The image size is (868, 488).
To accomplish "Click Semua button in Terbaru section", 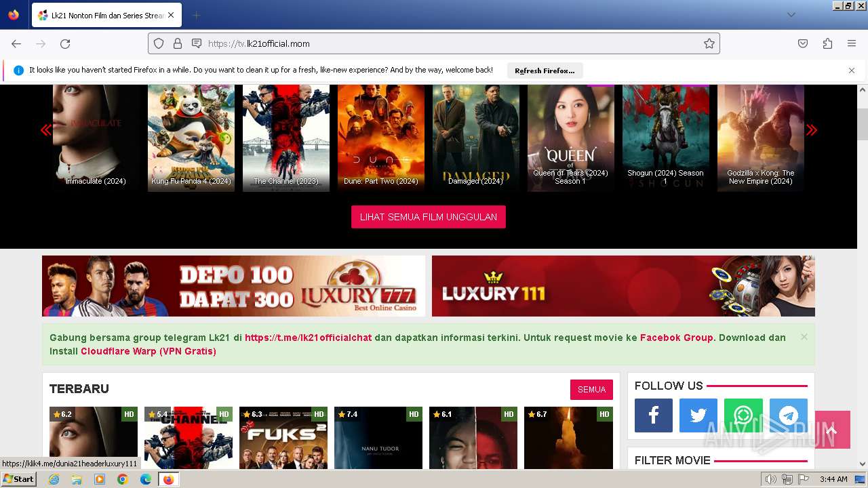I will coord(591,390).
